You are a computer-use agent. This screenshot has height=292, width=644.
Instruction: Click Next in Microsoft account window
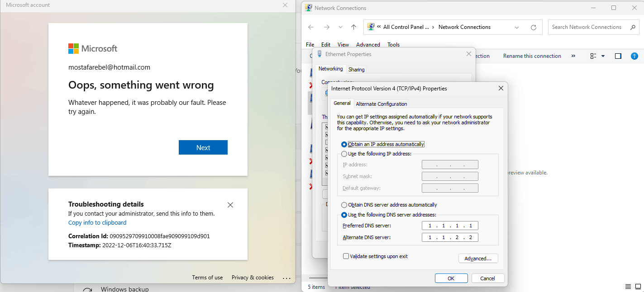point(203,147)
